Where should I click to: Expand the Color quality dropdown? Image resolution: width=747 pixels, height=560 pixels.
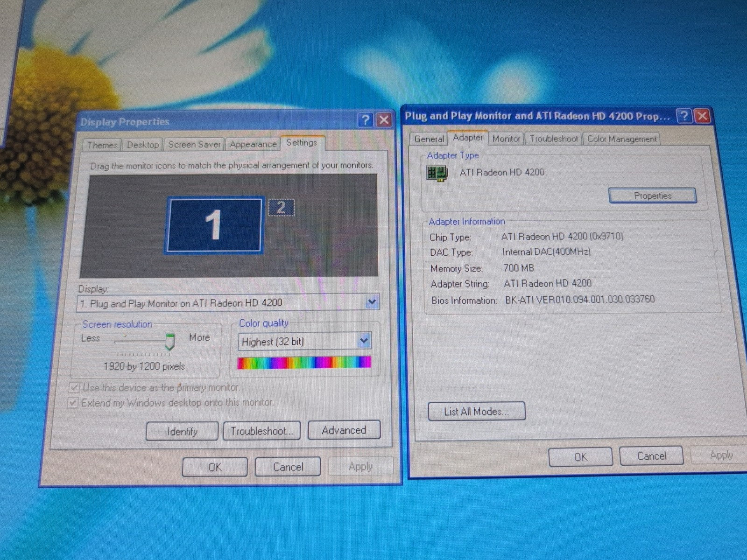pos(364,341)
